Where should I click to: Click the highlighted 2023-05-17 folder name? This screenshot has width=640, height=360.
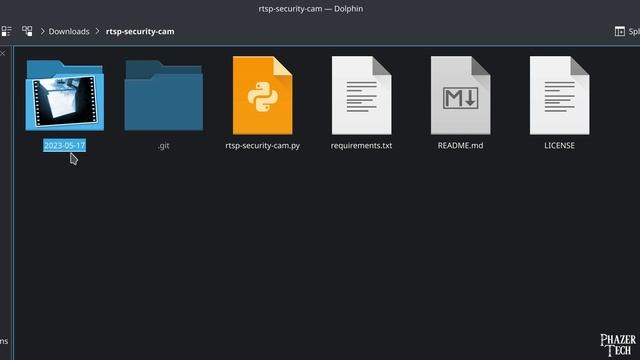point(64,145)
